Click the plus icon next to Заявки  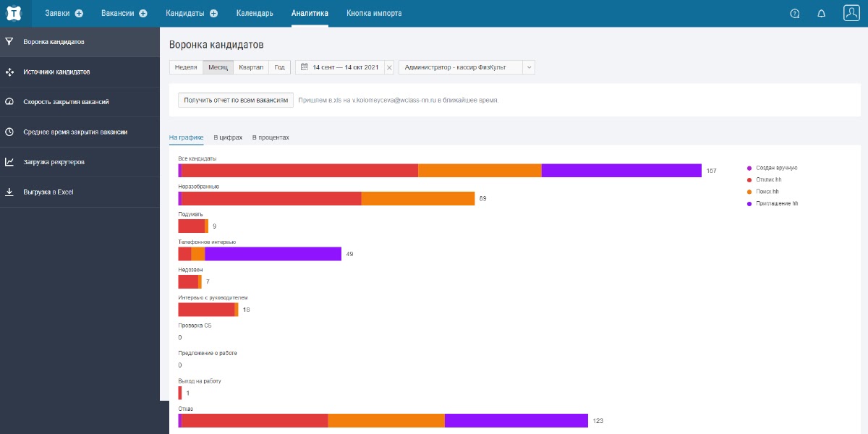pos(79,13)
